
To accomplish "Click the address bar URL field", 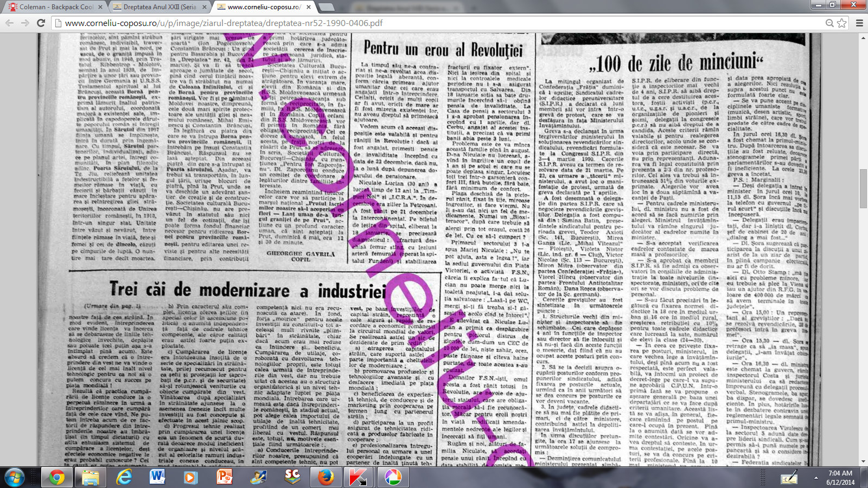I will tap(434, 23).
